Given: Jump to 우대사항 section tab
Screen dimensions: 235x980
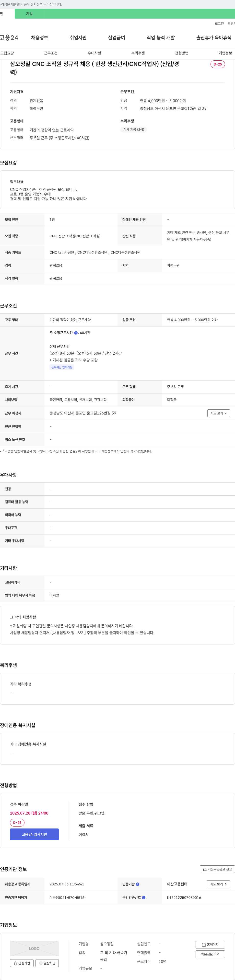Looking at the screenshot, I should click(94, 53).
